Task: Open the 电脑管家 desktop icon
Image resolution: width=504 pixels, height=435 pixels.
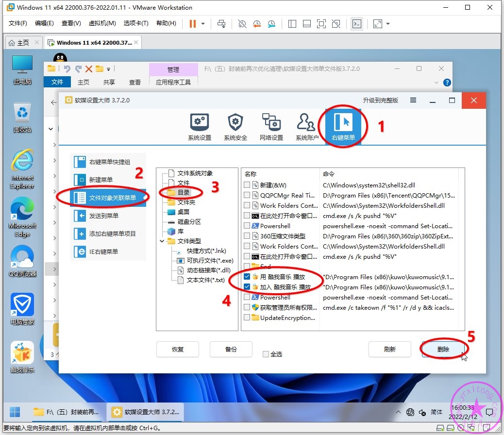Action: pos(22,309)
